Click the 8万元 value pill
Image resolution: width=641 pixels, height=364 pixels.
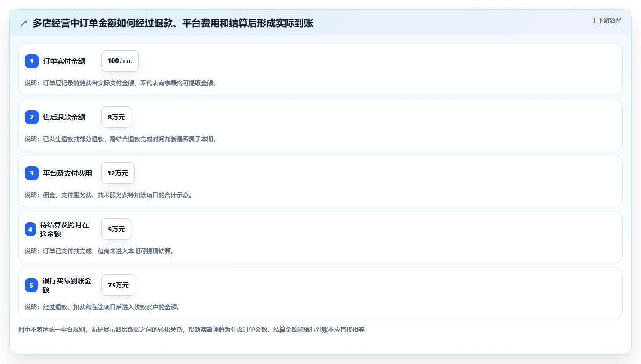(x=116, y=117)
